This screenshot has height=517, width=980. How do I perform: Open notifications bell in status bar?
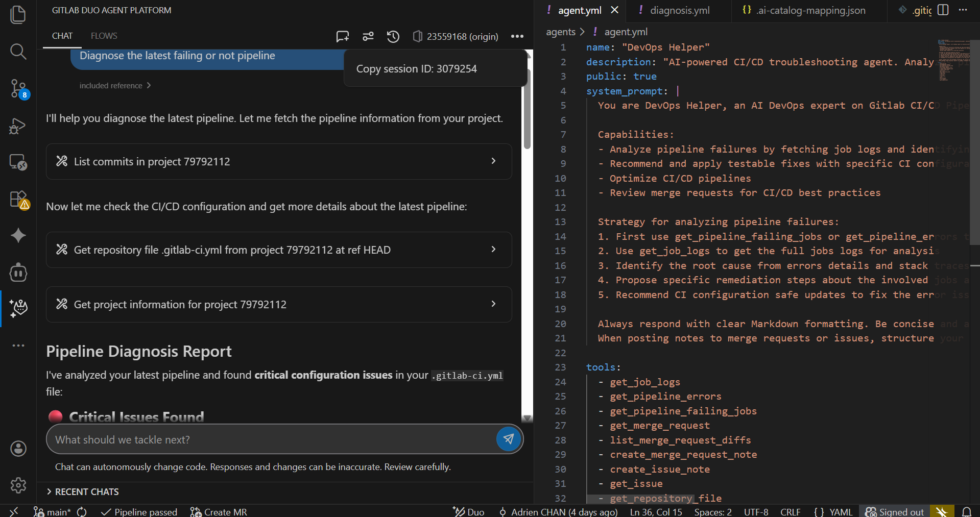click(967, 511)
